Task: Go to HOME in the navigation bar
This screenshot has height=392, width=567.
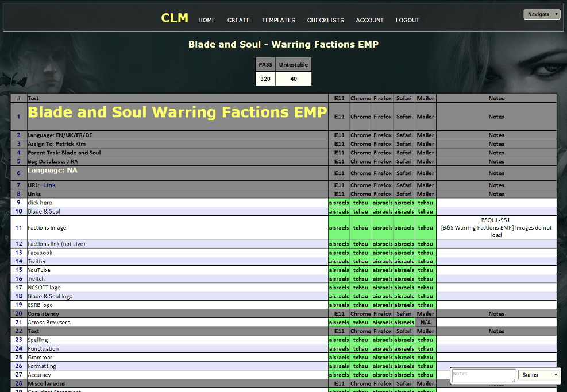Action: click(207, 20)
